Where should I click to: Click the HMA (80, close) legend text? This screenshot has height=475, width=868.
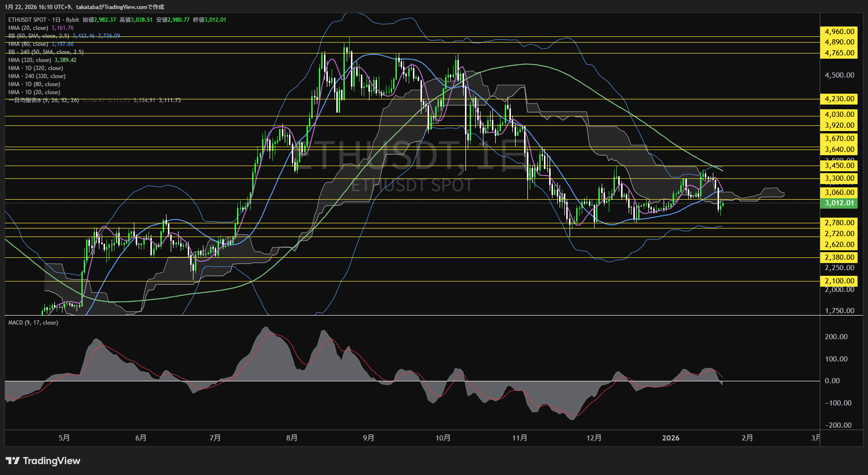coord(28,44)
